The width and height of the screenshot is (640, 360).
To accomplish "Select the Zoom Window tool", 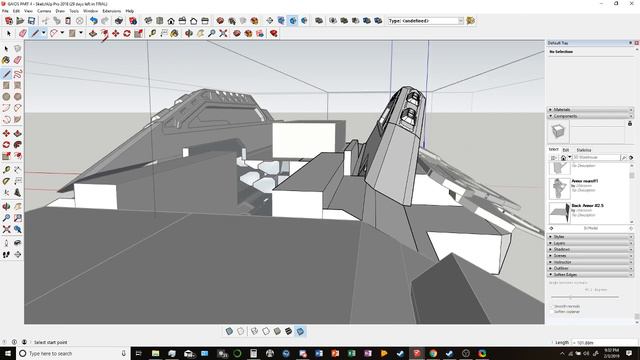I will (x=18, y=218).
